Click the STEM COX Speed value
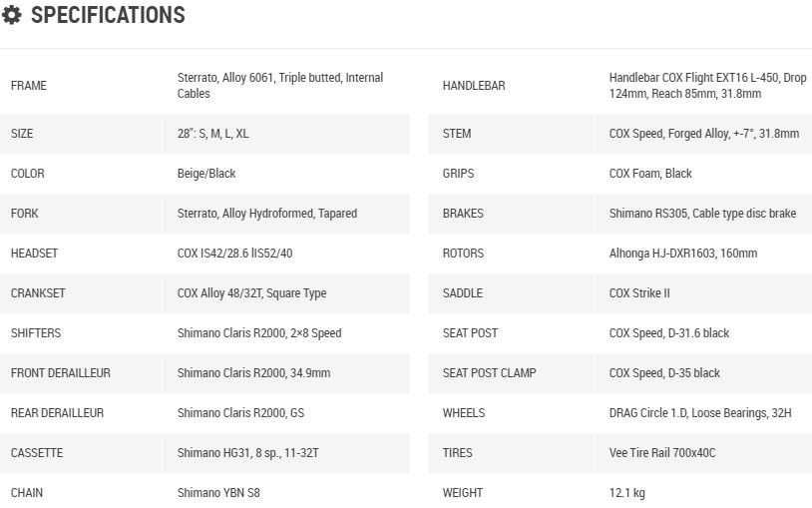 click(x=704, y=134)
